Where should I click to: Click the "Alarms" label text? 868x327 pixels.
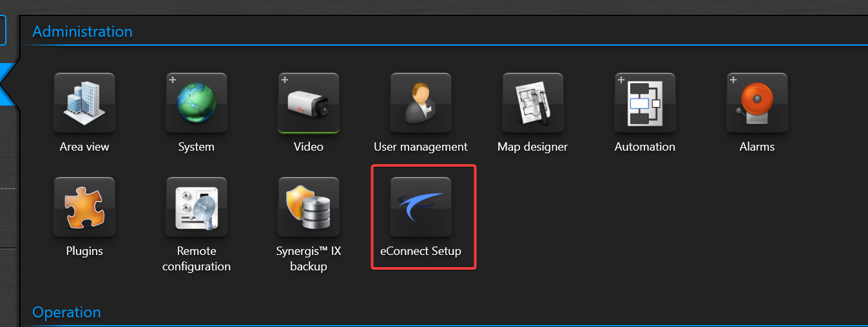(x=757, y=147)
